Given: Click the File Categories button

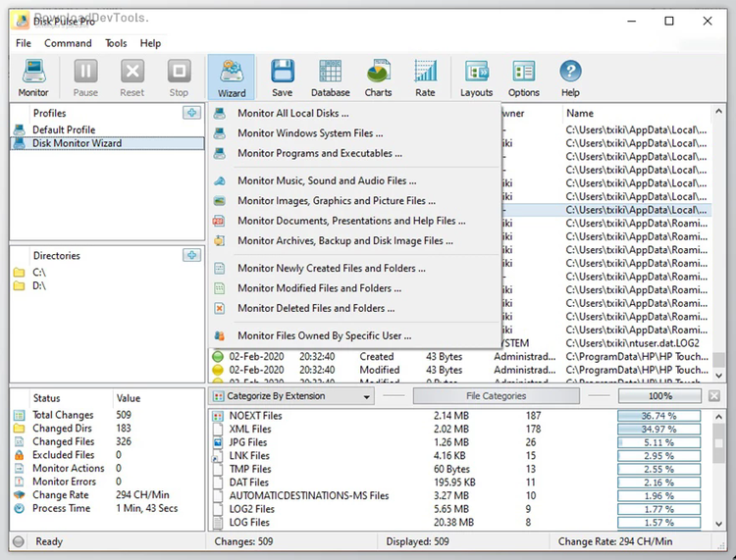Looking at the screenshot, I should coord(497,396).
